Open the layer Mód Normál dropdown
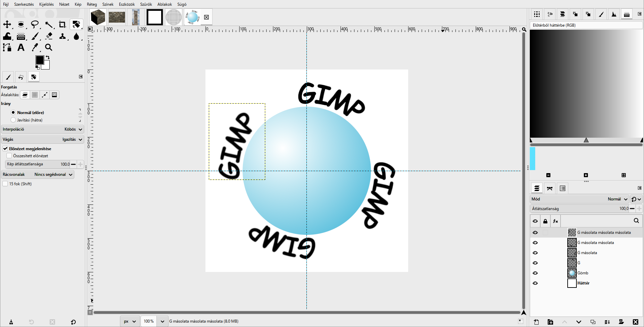Viewport: 644px width, 327px height. tap(579, 199)
